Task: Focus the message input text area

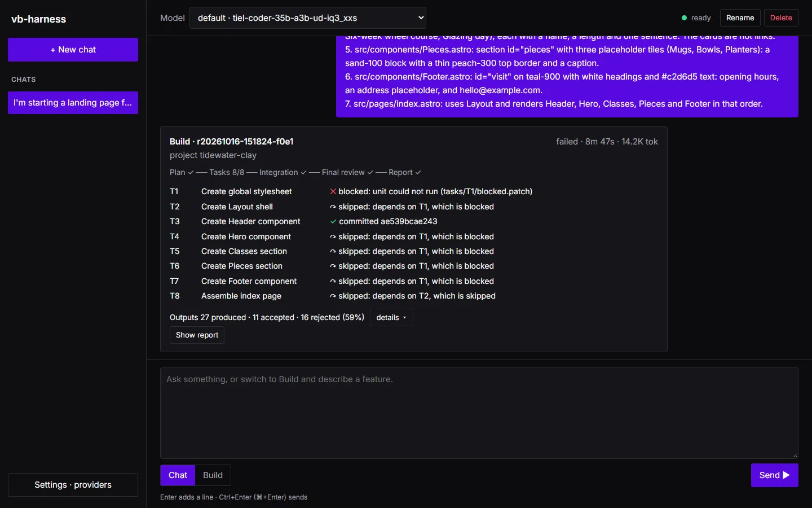Action: point(479,413)
